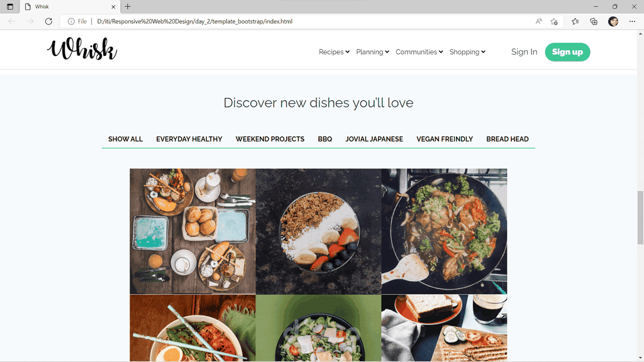Click the profile avatar icon
The height and width of the screenshot is (362, 644).
pyautogui.click(x=613, y=21)
